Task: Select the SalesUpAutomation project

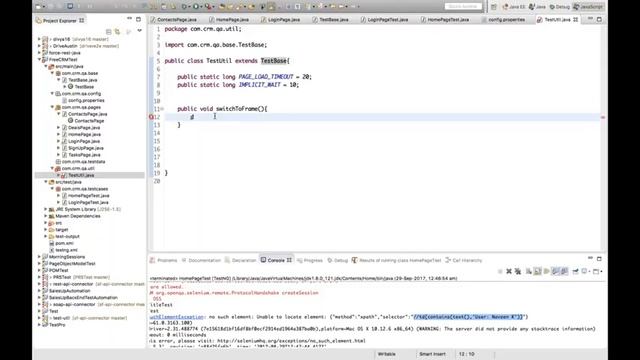Action: (69, 291)
